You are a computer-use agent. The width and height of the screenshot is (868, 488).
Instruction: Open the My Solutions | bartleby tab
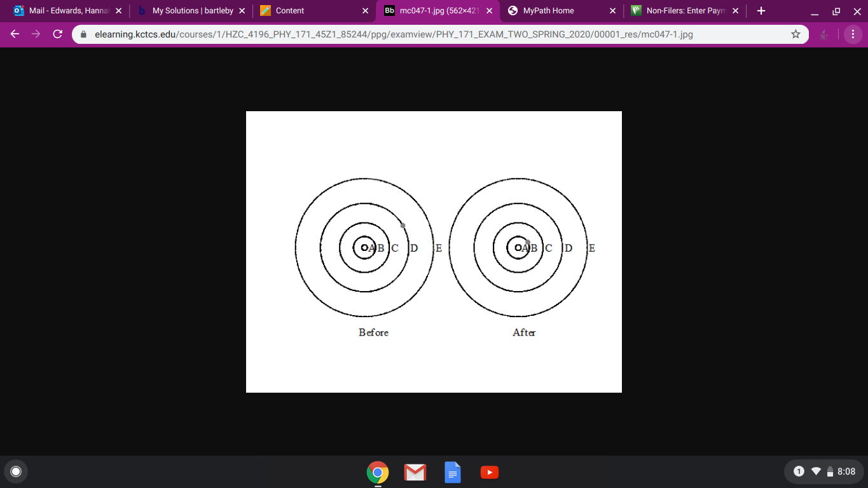pyautogui.click(x=192, y=11)
